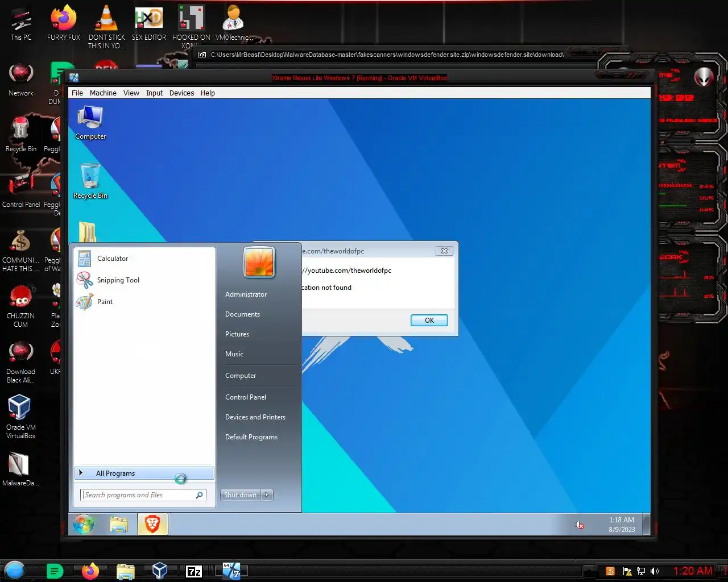This screenshot has width=728, height=582.
Task: Open HOOKED ON desktop shortcut
Action: 191,26
